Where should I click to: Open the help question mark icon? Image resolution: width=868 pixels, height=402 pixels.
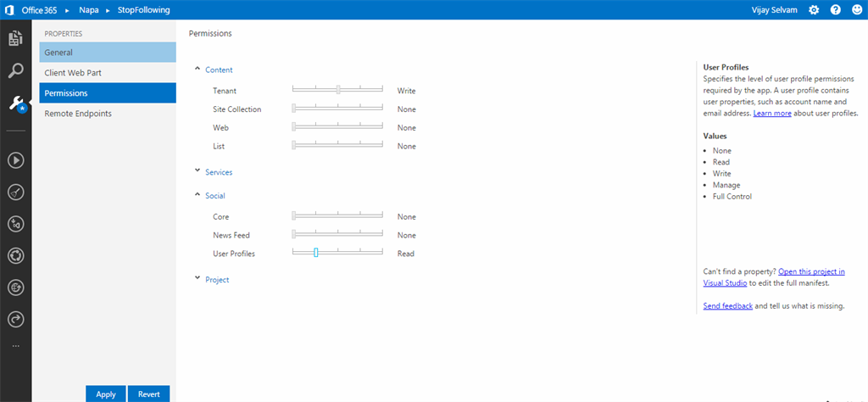coord(835,10)
